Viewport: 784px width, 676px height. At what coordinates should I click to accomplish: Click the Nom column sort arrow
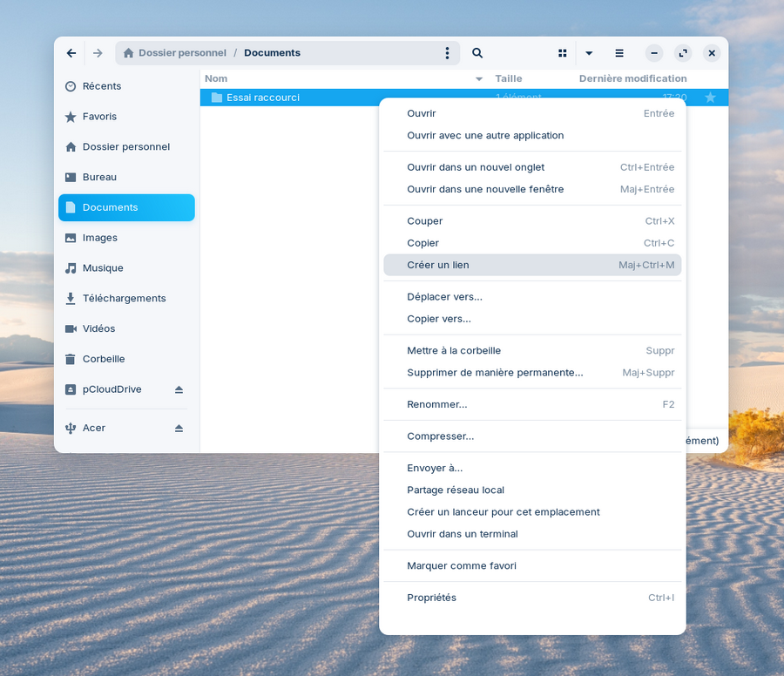coord(478,79)
